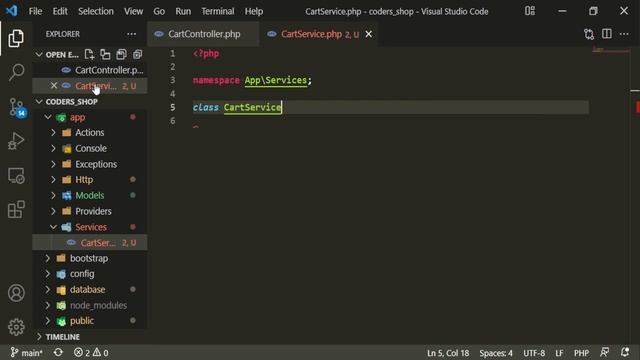Image resolution: width=640 pixels, height=360 pixels.
Task: Expand the Exceptions folder
Action: pos(53,164)
